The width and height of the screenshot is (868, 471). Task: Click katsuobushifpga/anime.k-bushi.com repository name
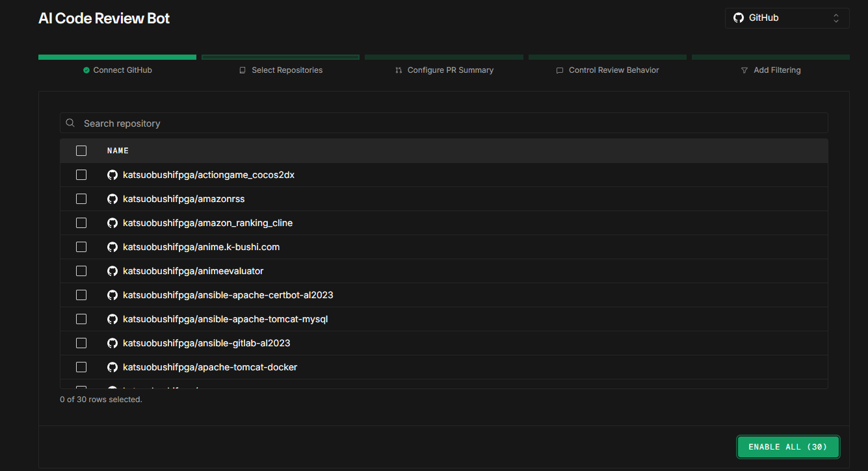coord(202,247)
